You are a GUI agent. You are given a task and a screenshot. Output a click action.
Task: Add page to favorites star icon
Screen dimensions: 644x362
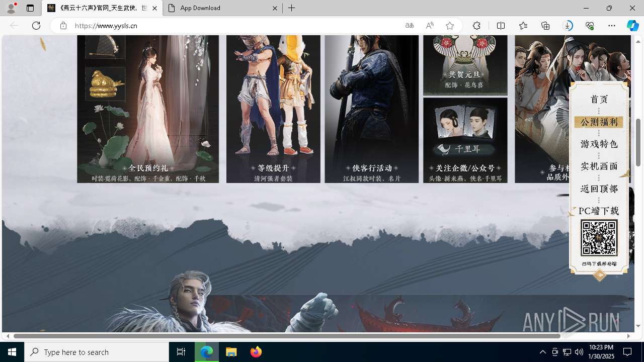[x=450, y=26]
